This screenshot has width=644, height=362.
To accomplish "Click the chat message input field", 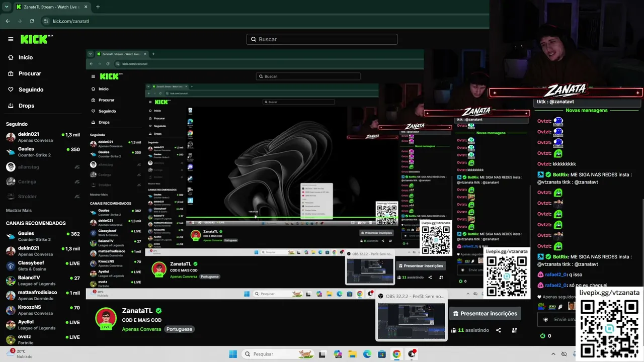I will coord(557,319).
